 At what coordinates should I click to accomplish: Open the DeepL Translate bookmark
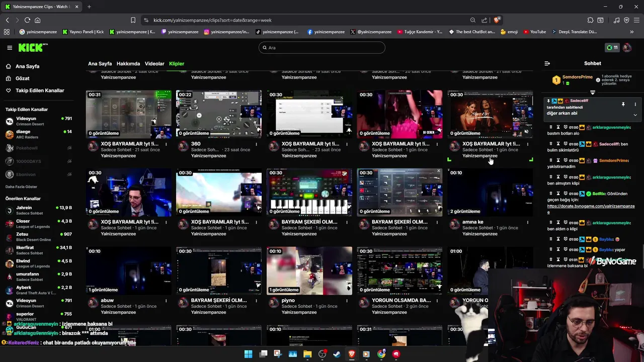click(x=574, y=32)
